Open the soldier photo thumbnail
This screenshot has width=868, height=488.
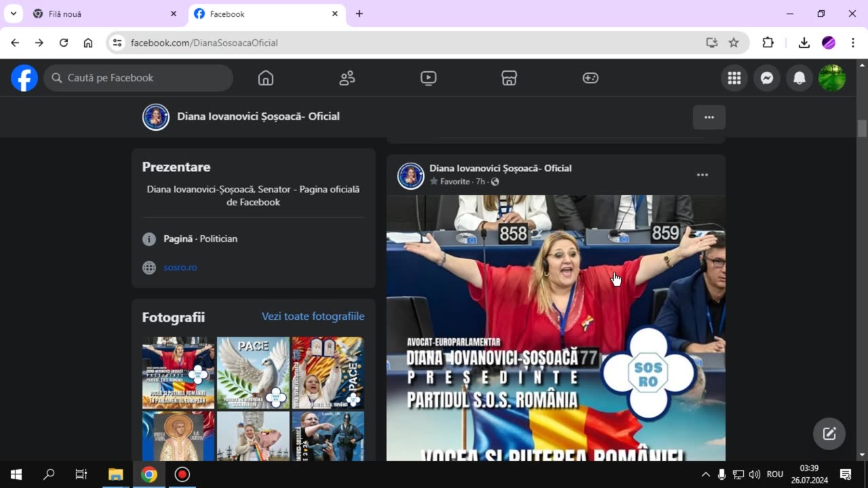[x=328, y=436]
